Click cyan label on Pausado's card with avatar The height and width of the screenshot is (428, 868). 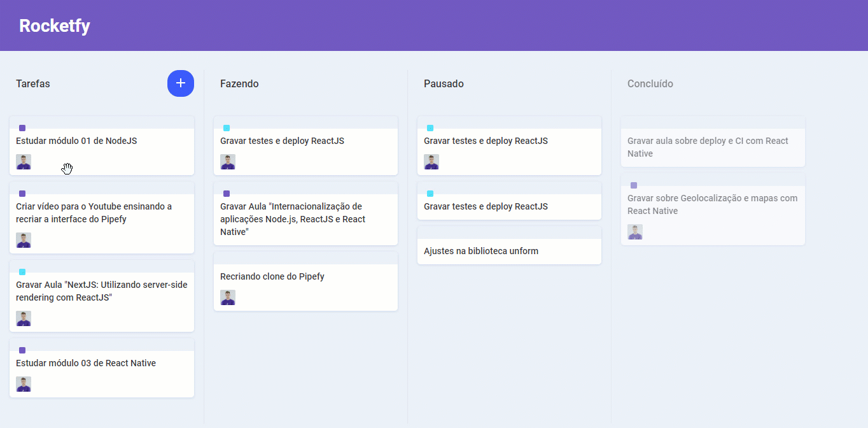[430, 128]
